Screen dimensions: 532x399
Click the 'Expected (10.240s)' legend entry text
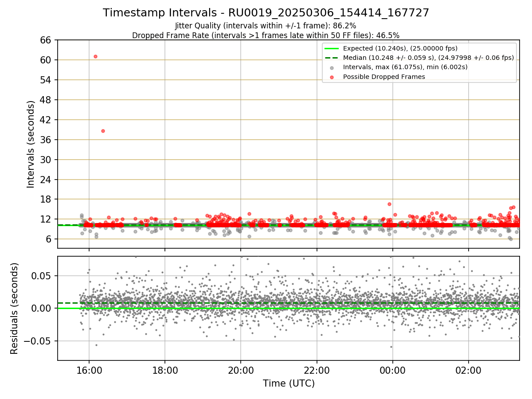tap(400, 49)
